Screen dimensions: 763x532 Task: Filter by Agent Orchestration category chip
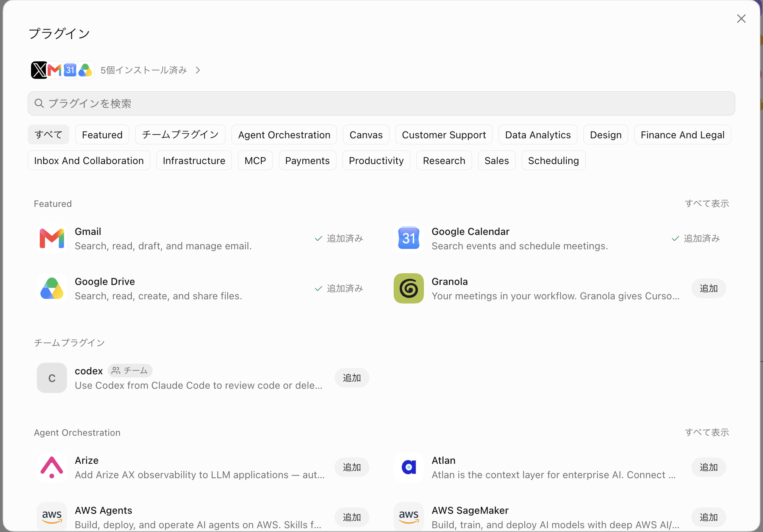pyautogui.click(x=284, y=135)
